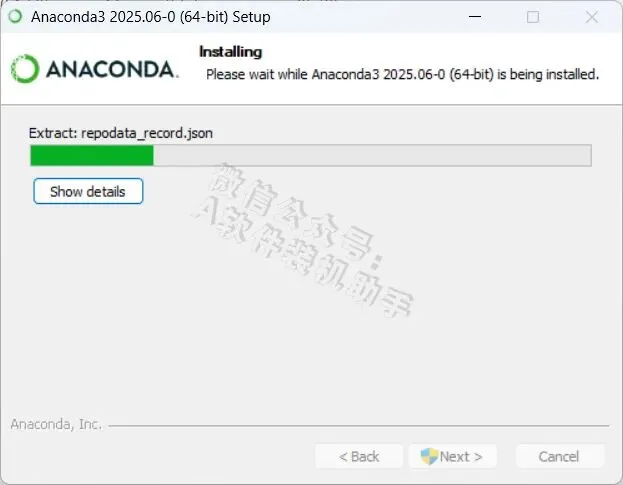
Task: Click the UAC shield icon on Next
Action: click(x=429, y=456)
